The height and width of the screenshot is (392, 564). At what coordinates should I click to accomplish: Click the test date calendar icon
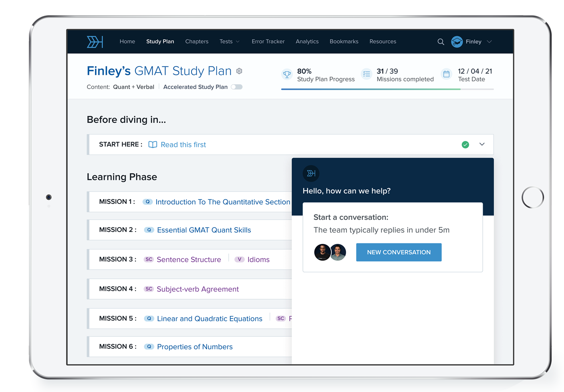(x=446, y=74)
